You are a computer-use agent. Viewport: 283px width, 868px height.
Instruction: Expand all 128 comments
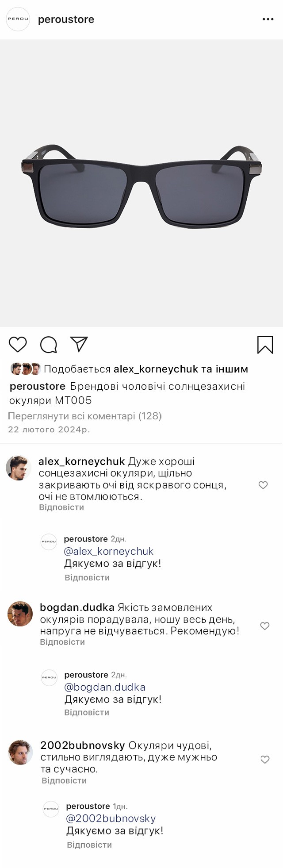coord(85,416)
